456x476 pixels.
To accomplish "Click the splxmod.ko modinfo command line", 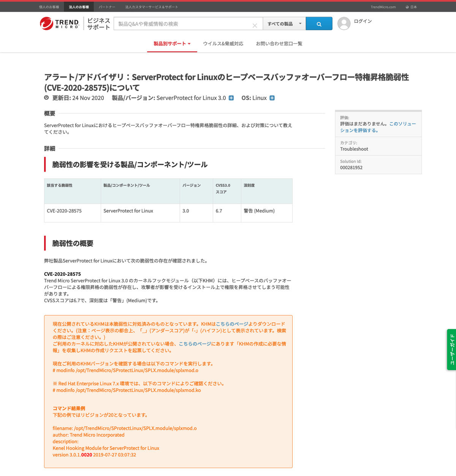I will pos(127,390).
